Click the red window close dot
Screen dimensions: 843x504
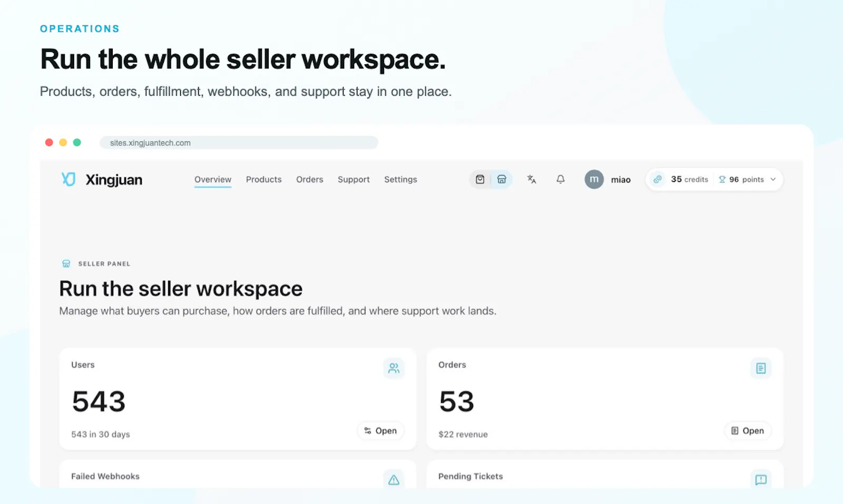click(x=49, y=142)
